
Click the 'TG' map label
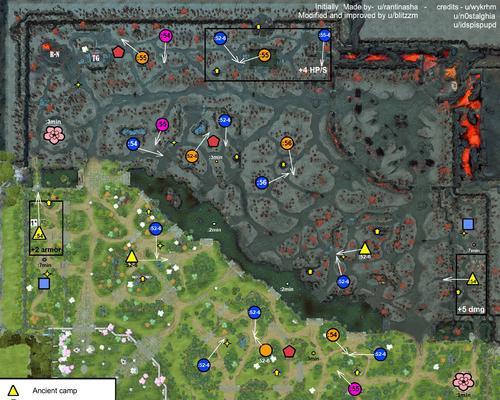(x=96, y=58)
